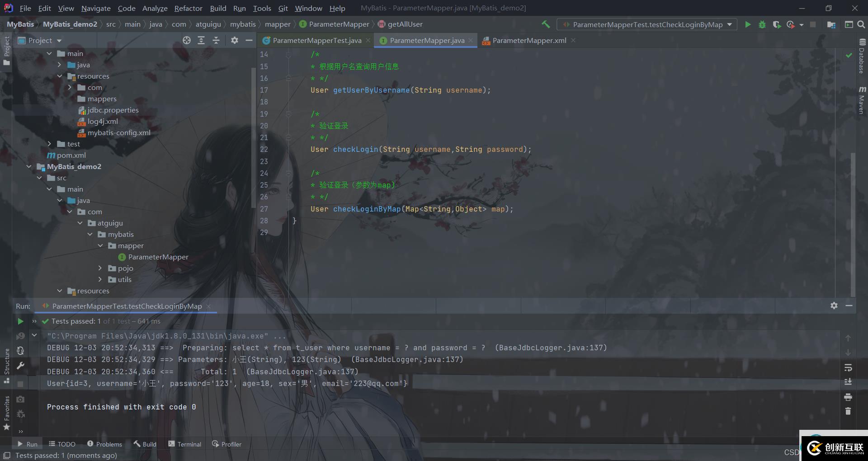
Task: Click the down arrow in console toolbar
Action: pyautogui.click(x=848, y=353)
